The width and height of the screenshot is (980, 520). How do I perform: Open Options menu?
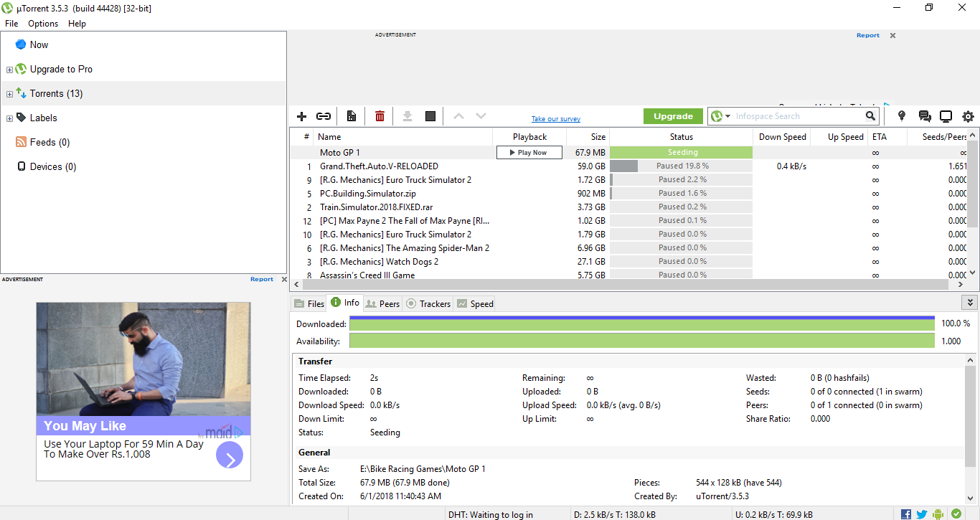[43, 24]
